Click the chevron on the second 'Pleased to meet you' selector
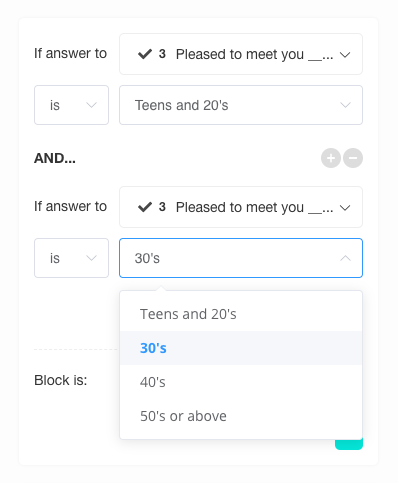Image resolution: width=398 pixels, height=483 pixels. [345, 207]
